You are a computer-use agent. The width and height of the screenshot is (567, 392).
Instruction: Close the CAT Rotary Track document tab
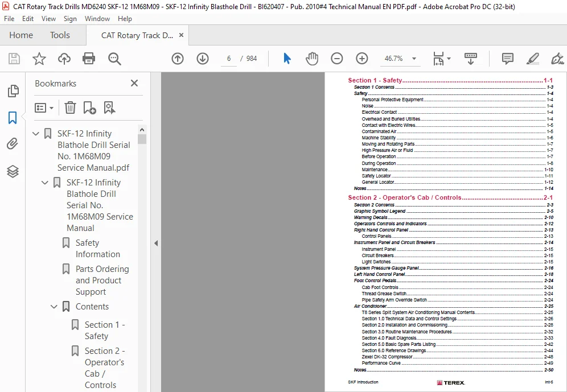[x=182, y=35]
